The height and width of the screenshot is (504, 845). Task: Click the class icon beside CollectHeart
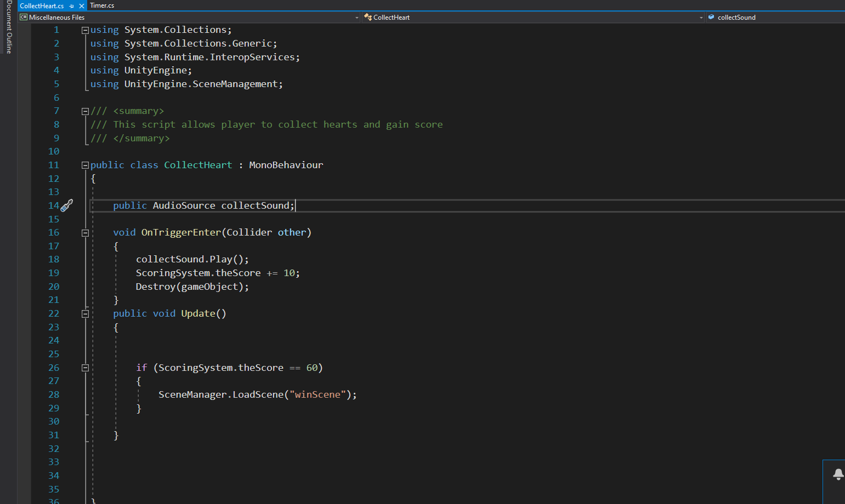368,18
